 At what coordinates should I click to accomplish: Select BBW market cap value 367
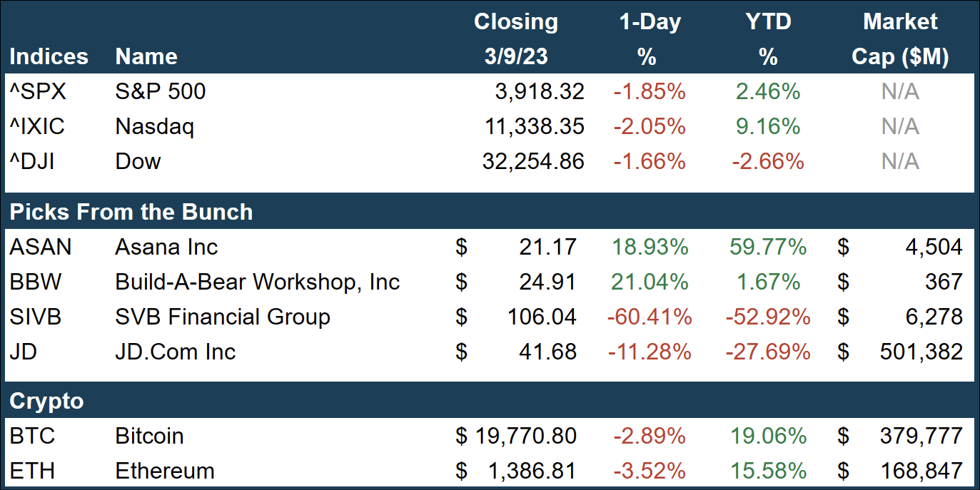[943, 282]
